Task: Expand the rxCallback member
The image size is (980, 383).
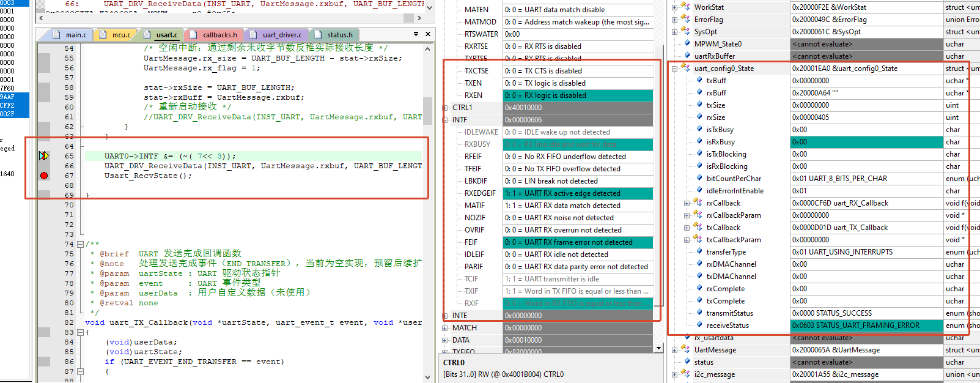Action: [687, 203]
